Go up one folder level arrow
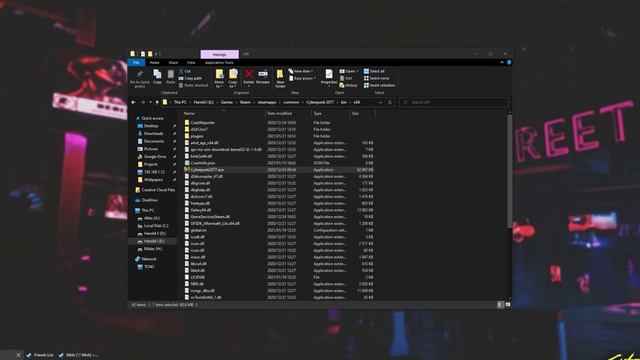This screenshot has height=360, width=640. click(157, 102)
